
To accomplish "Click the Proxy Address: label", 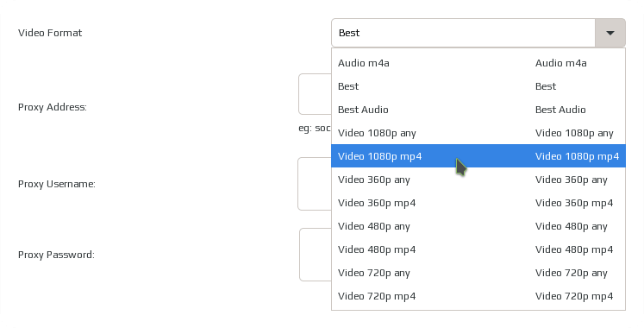I will [x=53, y=107].
